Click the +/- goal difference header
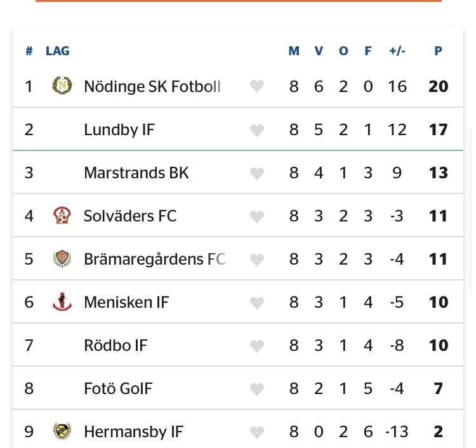Screen dimensions: 476x448 397,51
